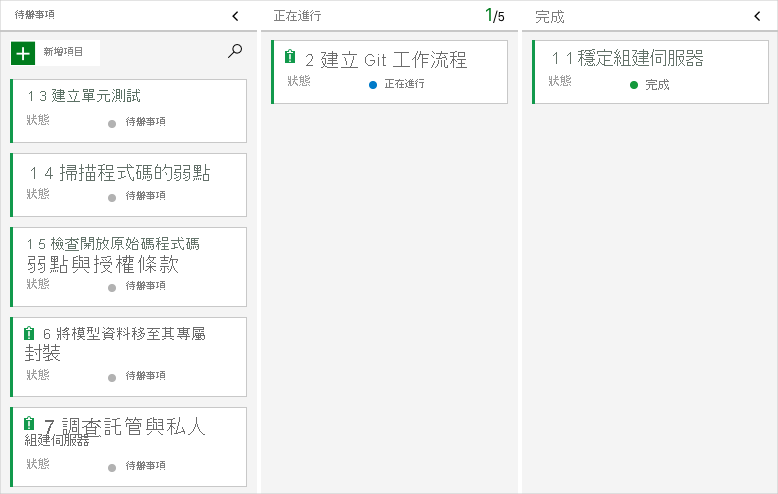
Task: Click the gray status dot on card 7
Action: 112,468
